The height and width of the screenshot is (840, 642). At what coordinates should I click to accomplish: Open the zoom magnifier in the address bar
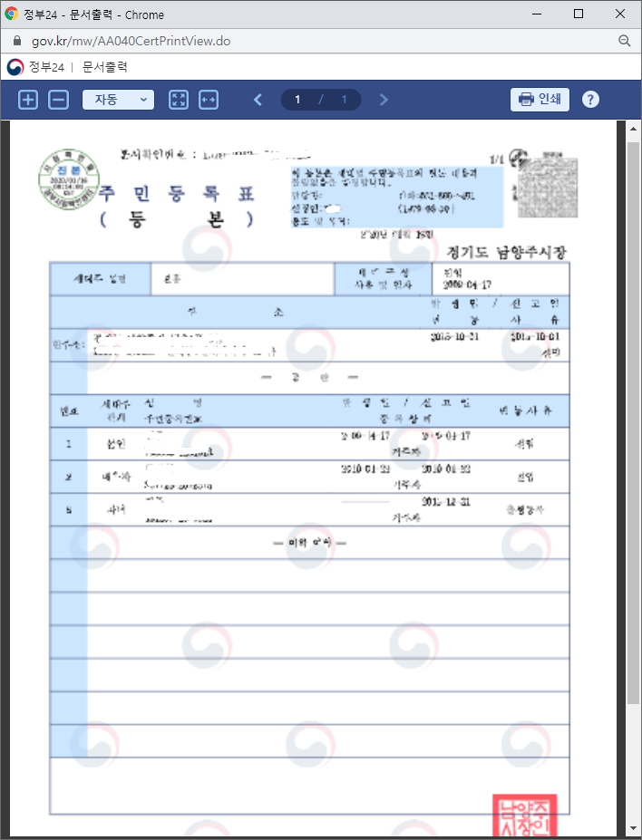(x=624, y=41)
